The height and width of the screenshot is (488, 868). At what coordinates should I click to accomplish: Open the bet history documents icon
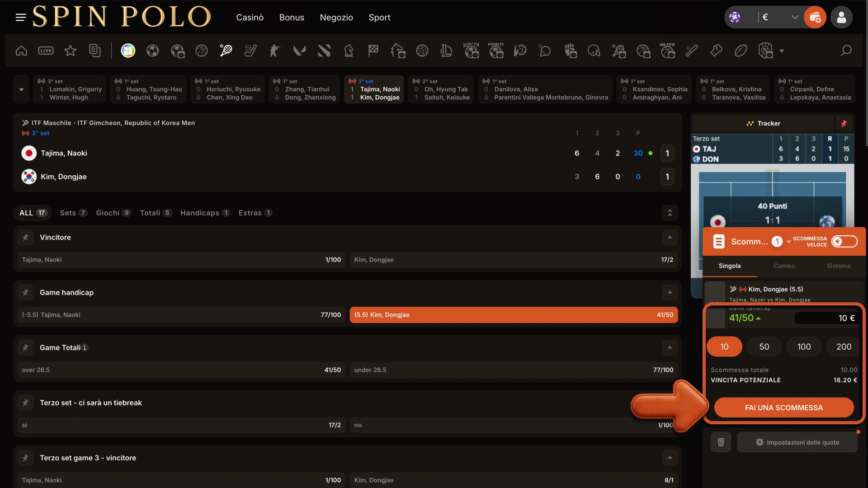[94, 51]
